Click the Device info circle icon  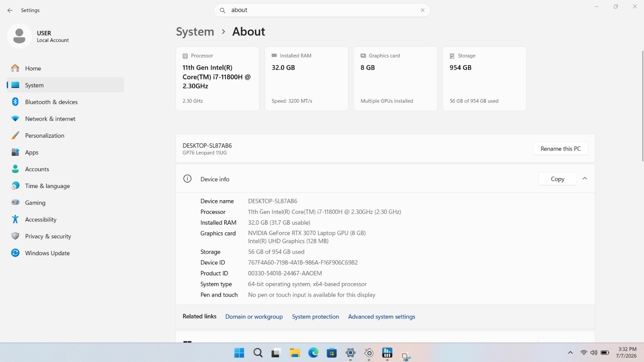click(x=188, y=179)
